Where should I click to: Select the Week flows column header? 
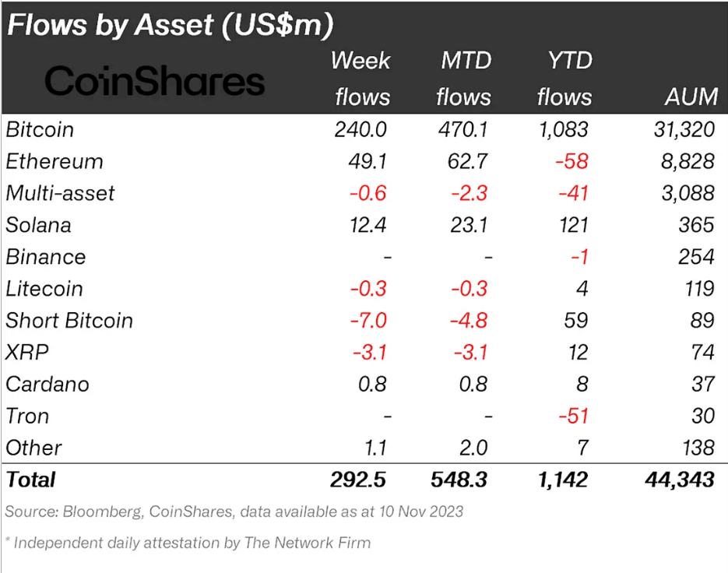(361, 79)
